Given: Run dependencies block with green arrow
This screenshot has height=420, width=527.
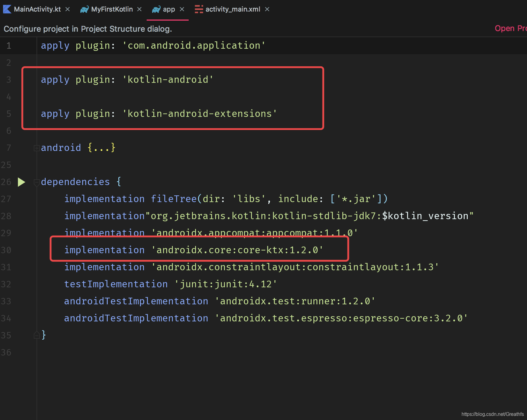Looking at the screenshot, I should [x=21, y=182].
